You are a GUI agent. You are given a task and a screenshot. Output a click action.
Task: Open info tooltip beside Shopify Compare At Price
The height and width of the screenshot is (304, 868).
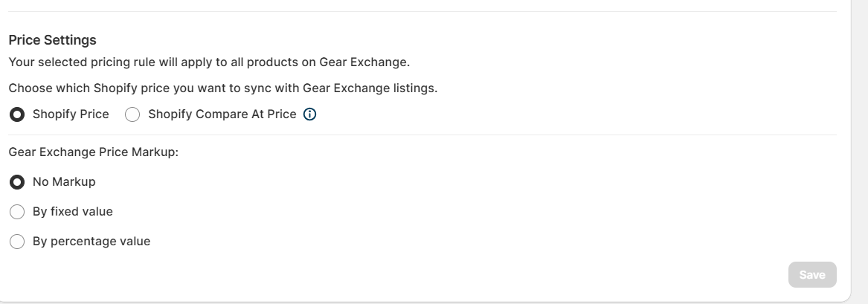point(310,114)
